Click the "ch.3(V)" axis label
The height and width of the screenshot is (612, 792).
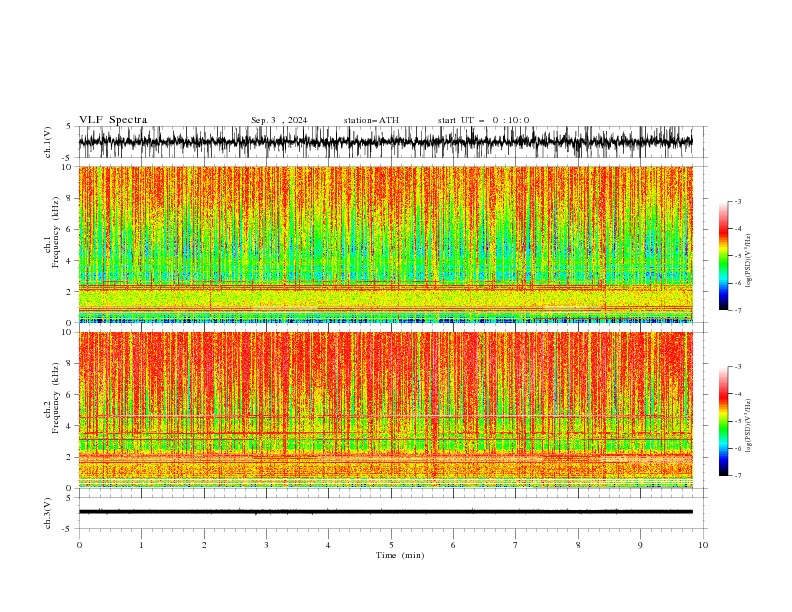point(48,513)
